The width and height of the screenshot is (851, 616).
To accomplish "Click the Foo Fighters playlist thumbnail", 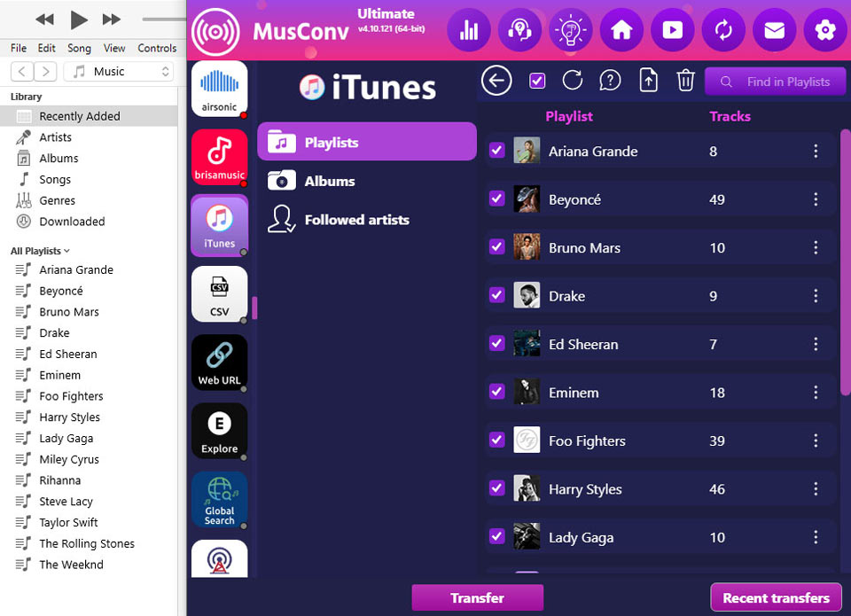I will click(x=527, y=441).
